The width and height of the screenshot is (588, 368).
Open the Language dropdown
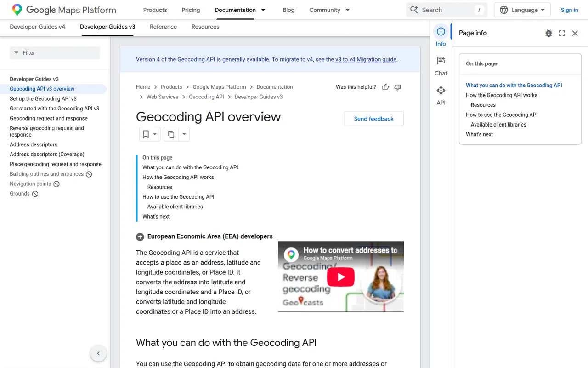[522, 10]
